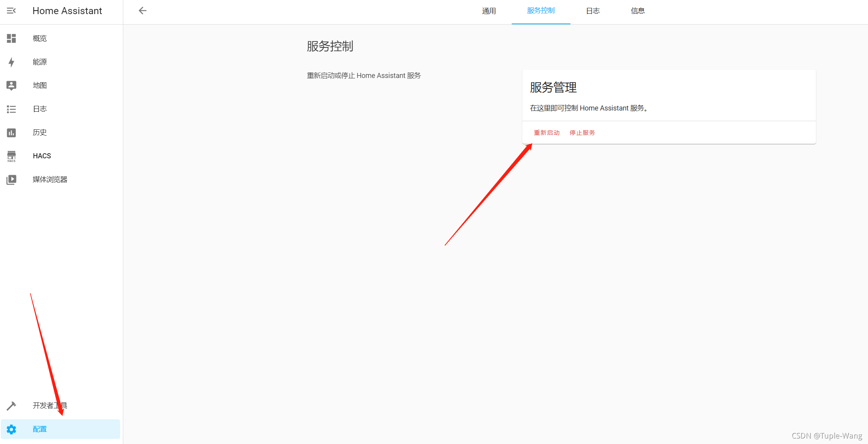Switch to the 信息 tab
The width and height of the screenshot is (868, 444).
[x=638, y=11]
